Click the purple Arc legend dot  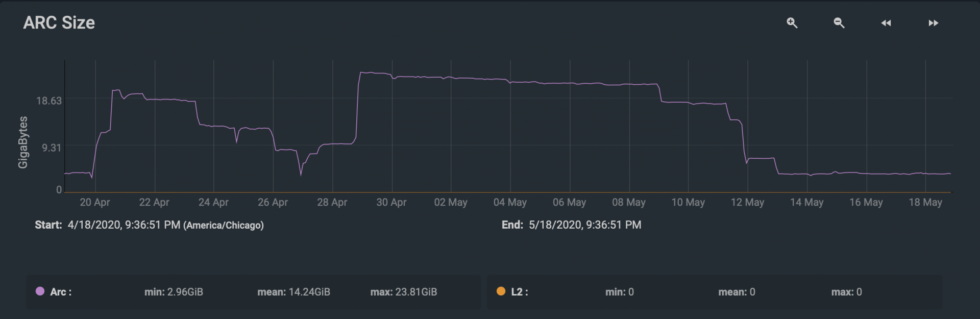tap(40, 291)
